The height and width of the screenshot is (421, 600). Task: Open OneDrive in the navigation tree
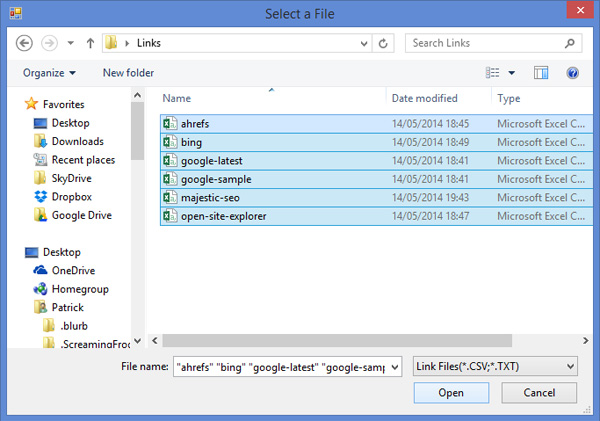coord(64,271)
